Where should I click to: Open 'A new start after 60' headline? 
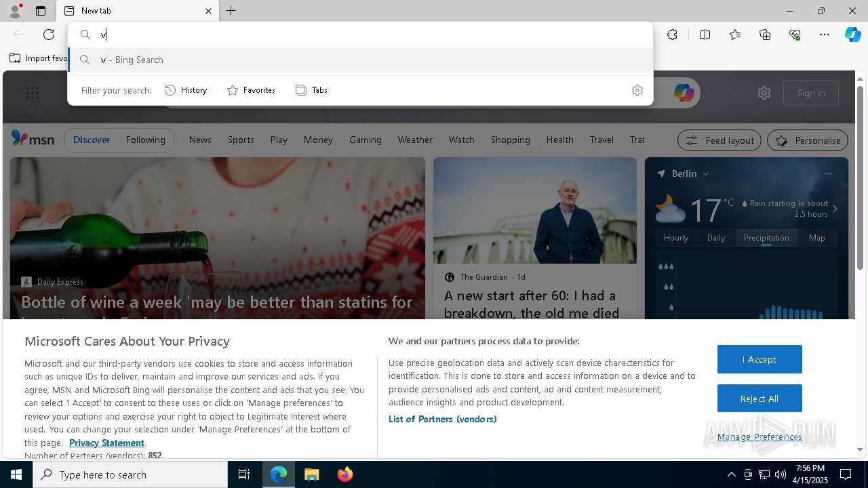pyautogui.click(x=532, y=304)
